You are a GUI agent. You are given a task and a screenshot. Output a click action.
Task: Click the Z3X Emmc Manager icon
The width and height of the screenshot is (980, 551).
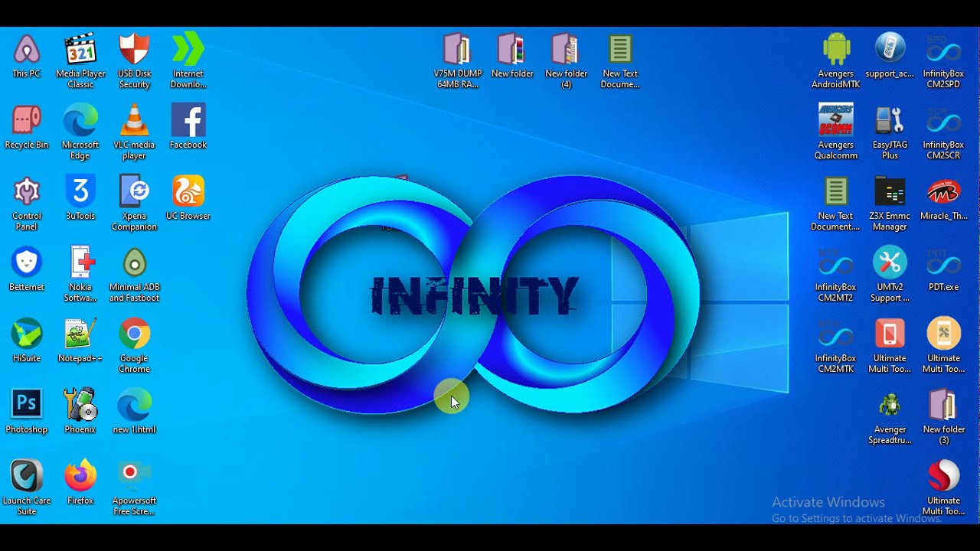tap(890, 204)
